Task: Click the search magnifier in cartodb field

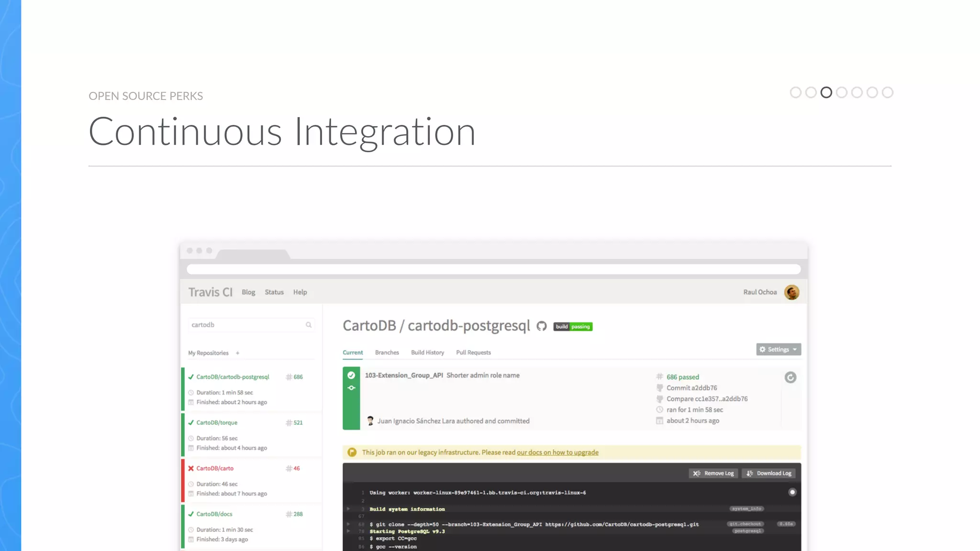Action: pyautogui.click(x=309, y=325)
